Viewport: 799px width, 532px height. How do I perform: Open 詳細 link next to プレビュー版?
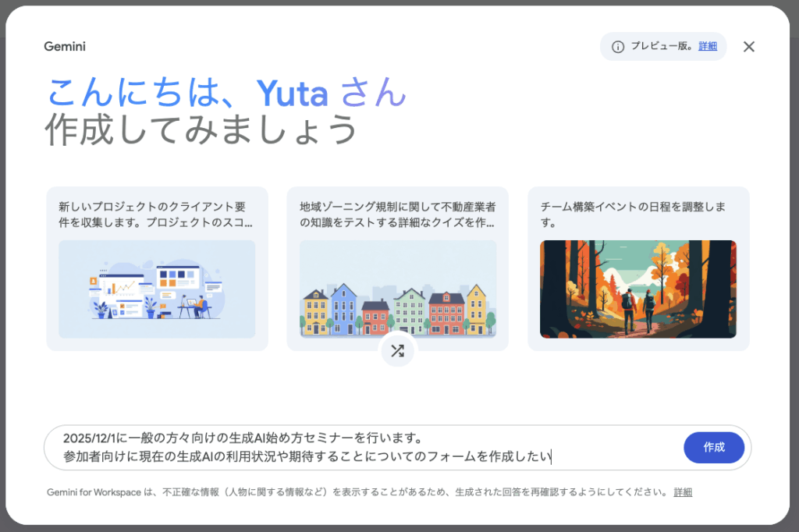click(708, 47)
